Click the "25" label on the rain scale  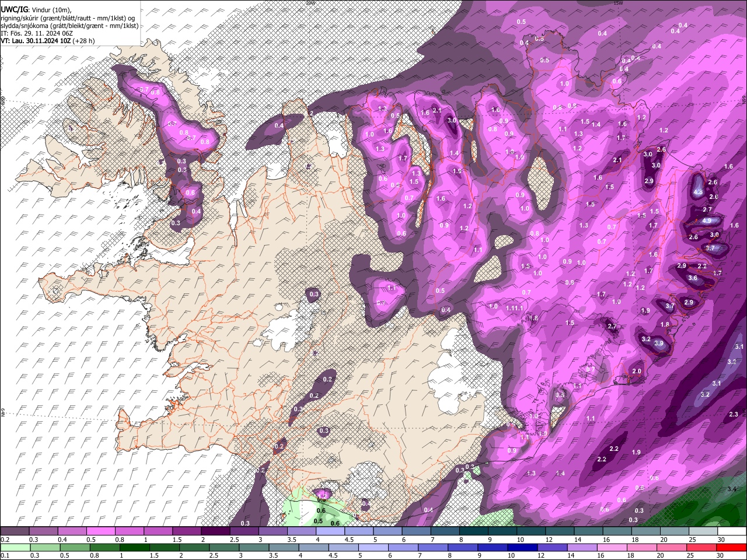pos(691,555)
